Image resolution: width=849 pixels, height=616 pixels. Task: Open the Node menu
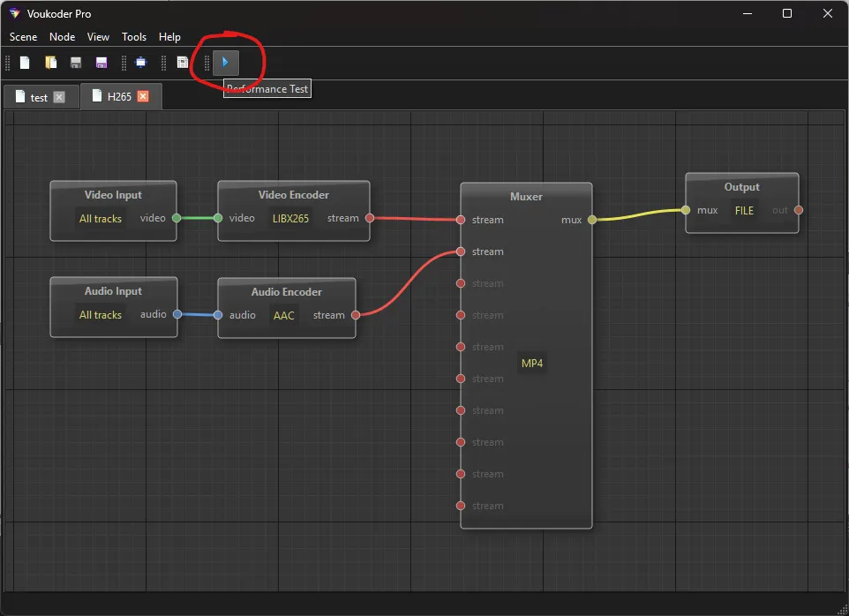(62, 37)
